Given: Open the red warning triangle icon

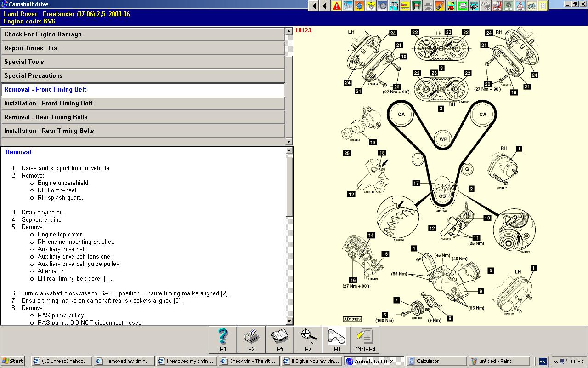Looking at the screenshot, I should (337, 6).
